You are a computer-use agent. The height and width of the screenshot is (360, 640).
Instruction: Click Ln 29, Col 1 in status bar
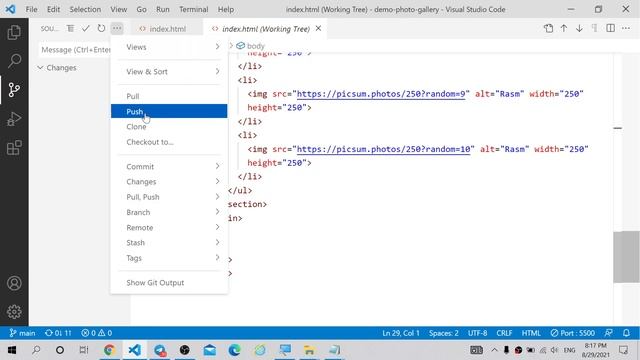pyautogui.click(x=401, y=333)
